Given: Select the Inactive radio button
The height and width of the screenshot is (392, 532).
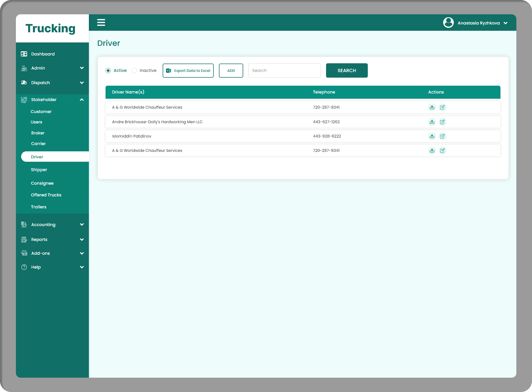Looking at the screenshot, I should (x=134, y=71).
